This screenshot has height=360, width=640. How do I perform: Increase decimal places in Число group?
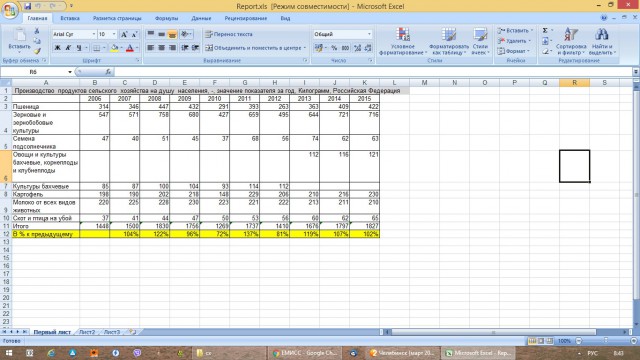click(358, 48)
